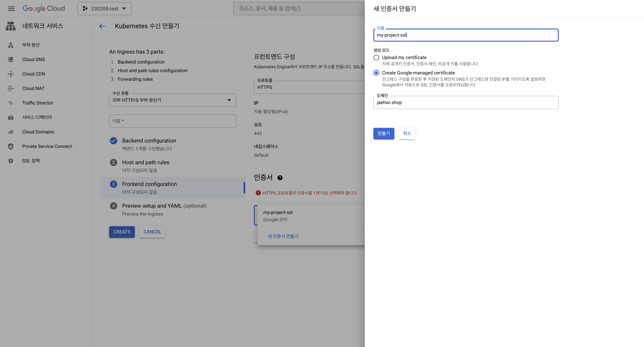Click the CANCEL ingress button
Screen dimensions: 644x347
[x=152, y=232]
